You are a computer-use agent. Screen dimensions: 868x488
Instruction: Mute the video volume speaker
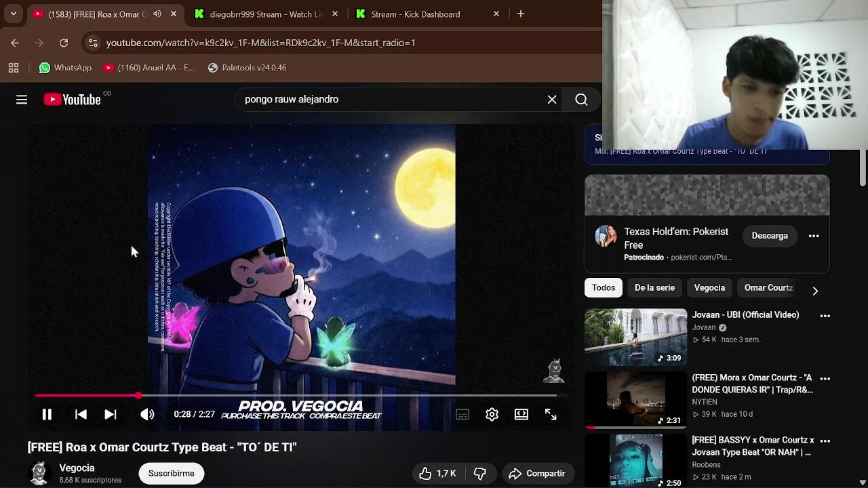(x=147, y=414)
